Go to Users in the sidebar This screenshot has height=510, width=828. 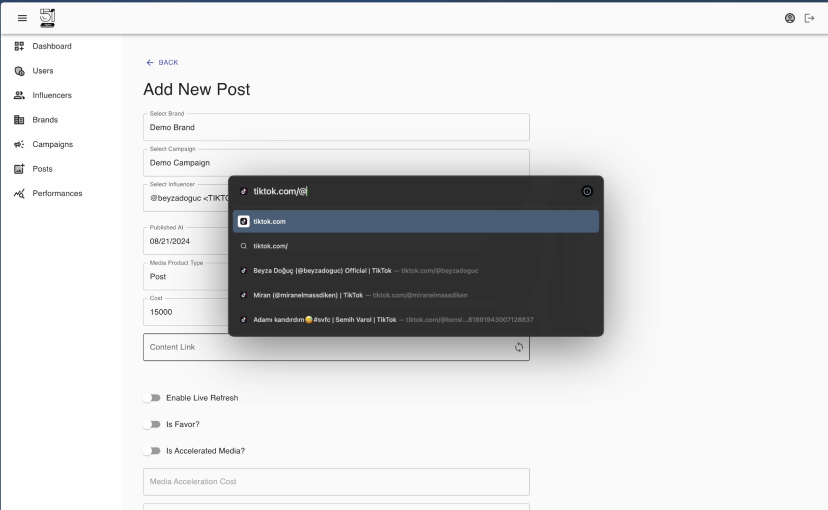coord(43,71)
